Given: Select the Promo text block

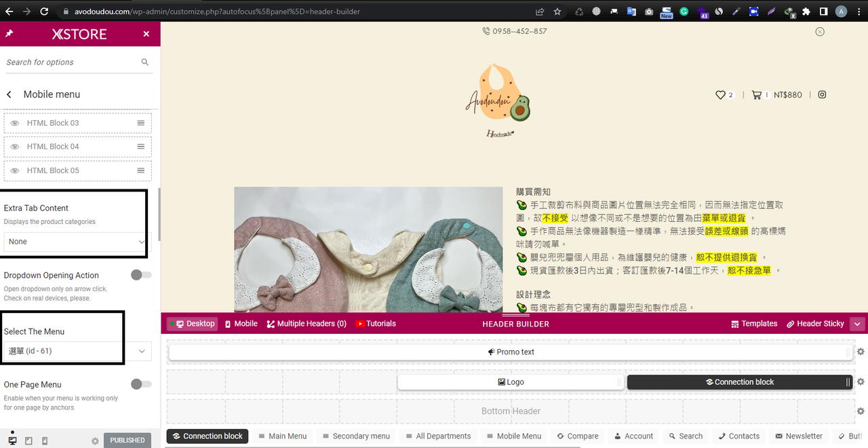Looking at the screenshot, I should [510, 352].
